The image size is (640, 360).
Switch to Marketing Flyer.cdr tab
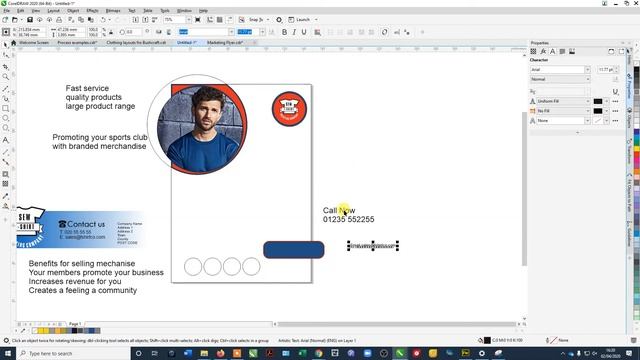(225, 42)
